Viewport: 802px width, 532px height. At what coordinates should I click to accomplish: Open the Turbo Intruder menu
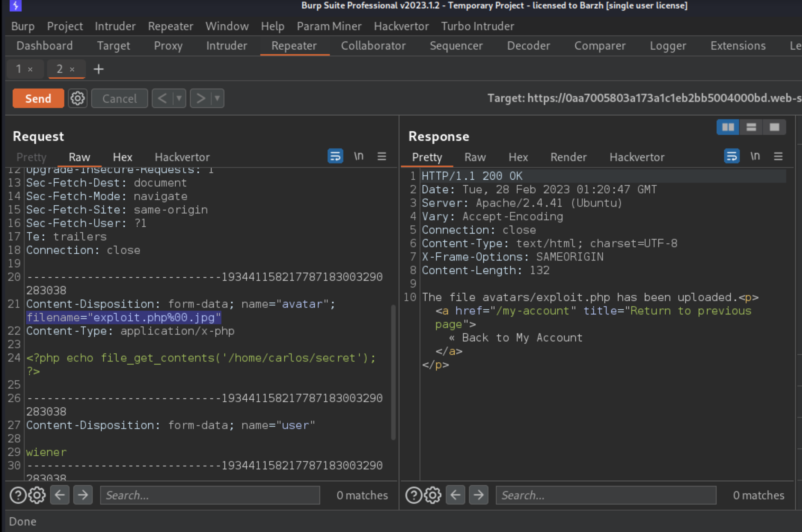477,26
